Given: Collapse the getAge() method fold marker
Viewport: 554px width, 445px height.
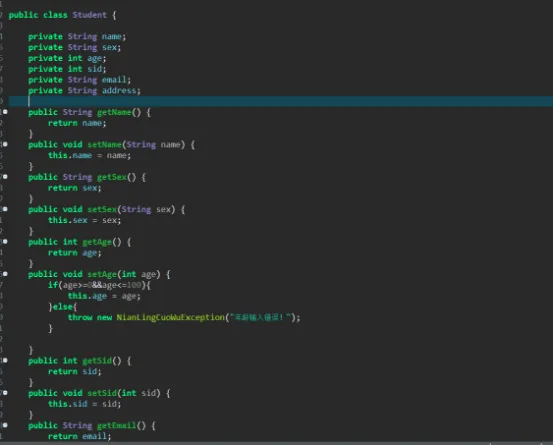Looking at the screenshot, I should coord(5,242).
